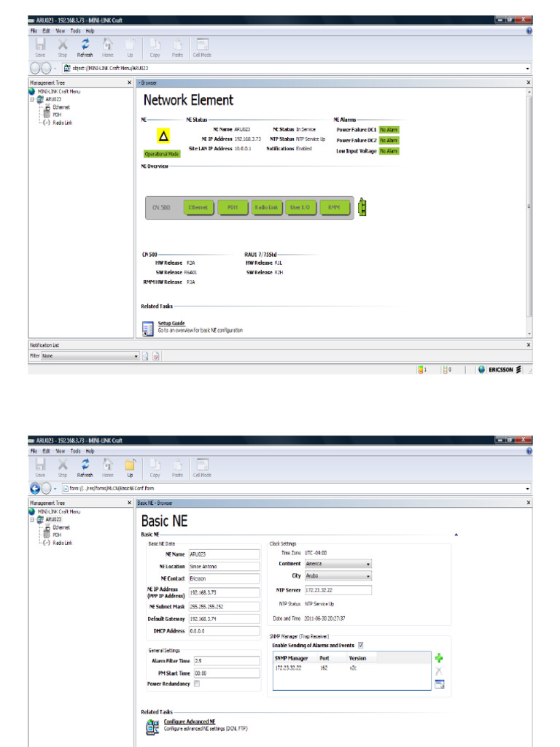Click first icon beside notification Filter dropdown
The height and width of the screenshot is (747, 560).
coord(145,356)
